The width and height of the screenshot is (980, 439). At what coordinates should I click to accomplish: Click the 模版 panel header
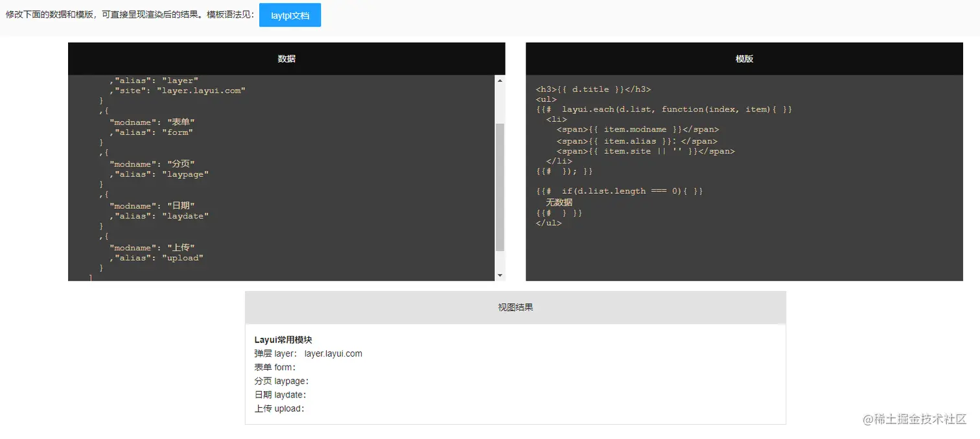tap(744, 58)
